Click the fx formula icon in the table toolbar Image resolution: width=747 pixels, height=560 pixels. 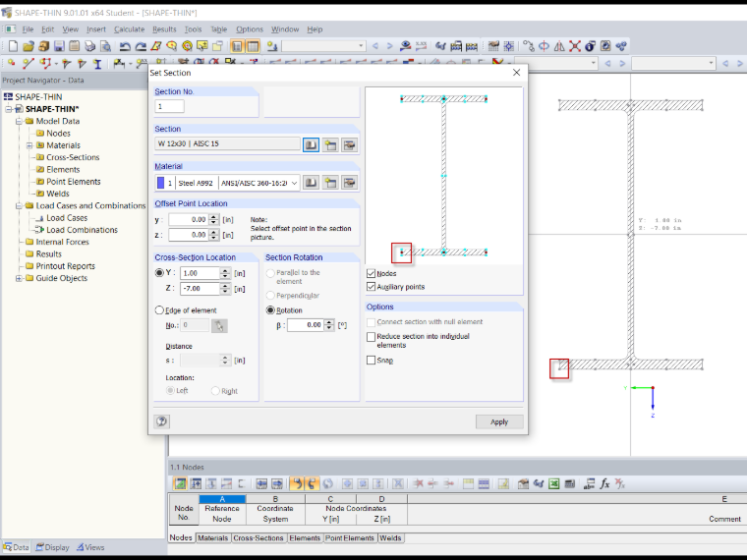point(604,483)
